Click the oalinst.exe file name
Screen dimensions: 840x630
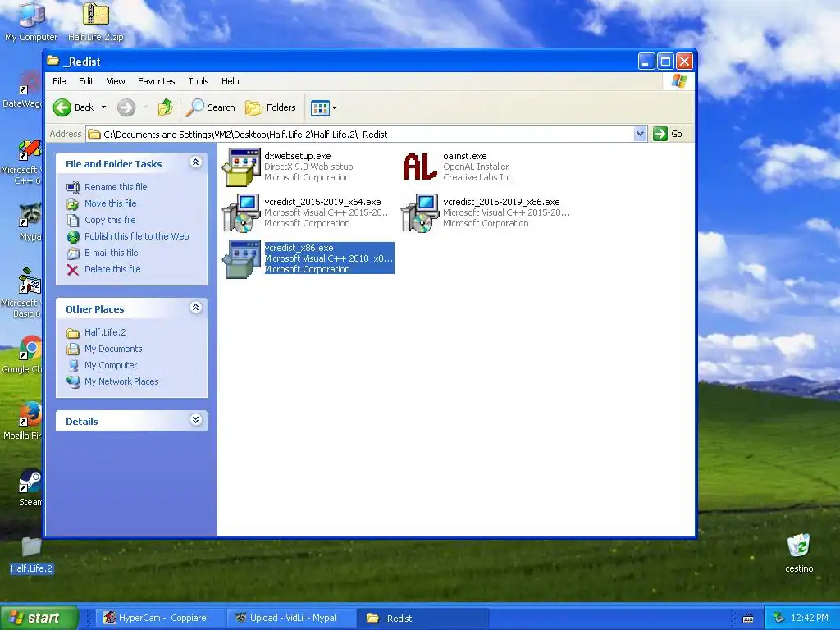465,156
